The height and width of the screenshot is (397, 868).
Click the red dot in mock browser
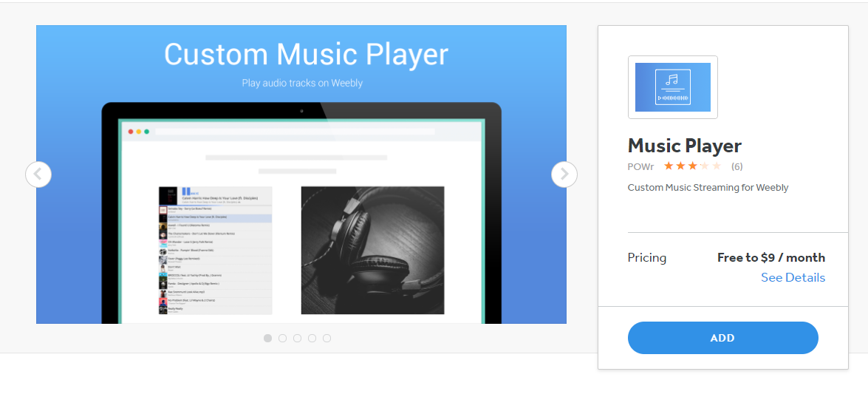(131, 132)
